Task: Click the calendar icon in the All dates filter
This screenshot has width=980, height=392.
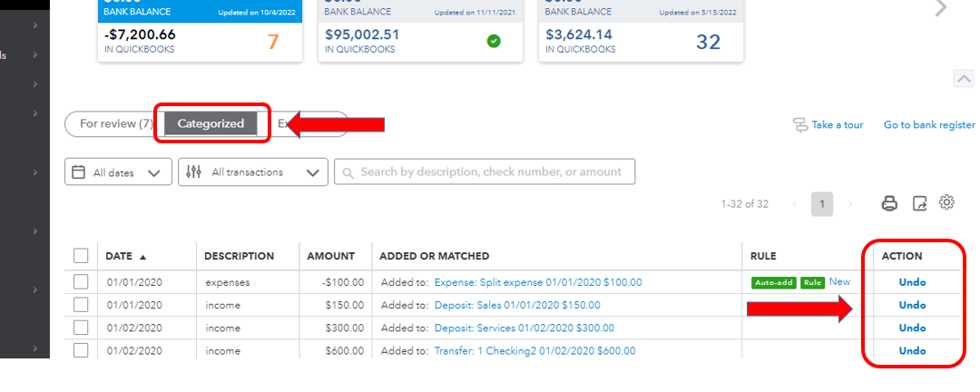Action: (x=78, y=171)
